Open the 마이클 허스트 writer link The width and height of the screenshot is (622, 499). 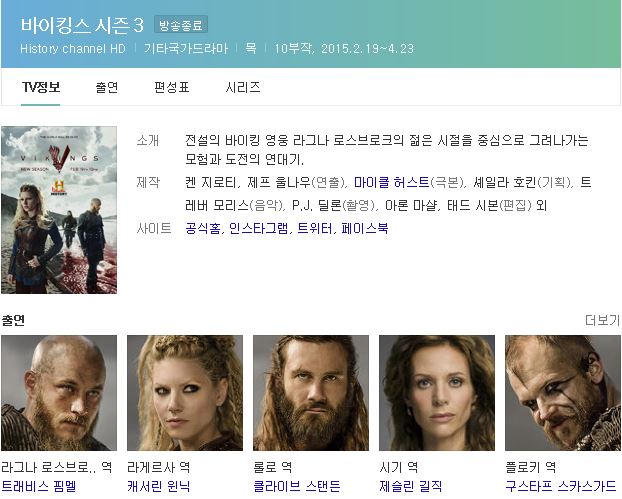click(392, 182)
